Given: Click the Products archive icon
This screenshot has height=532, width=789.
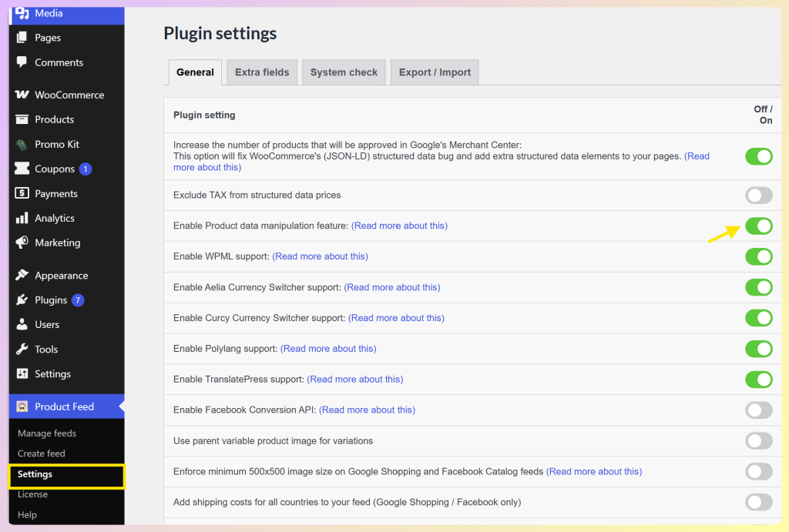Looking at the screenshot, I should click(x=22, y=119).
